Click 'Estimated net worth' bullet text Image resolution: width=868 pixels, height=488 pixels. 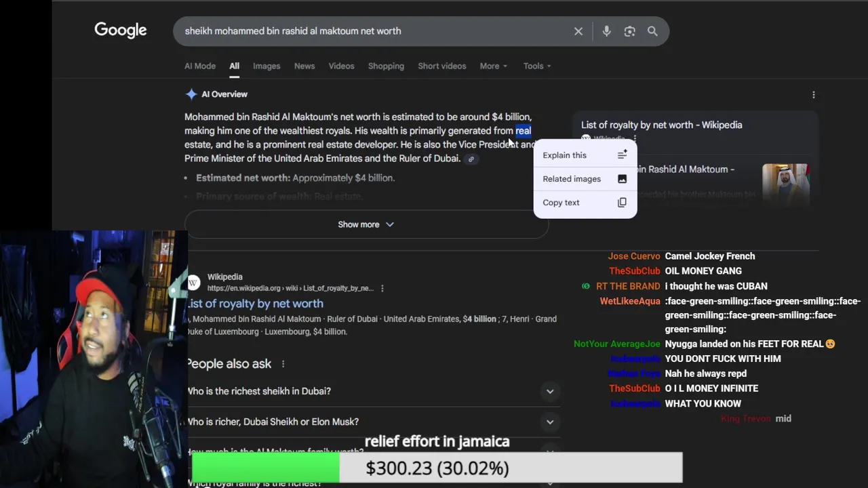coord(295,178)
